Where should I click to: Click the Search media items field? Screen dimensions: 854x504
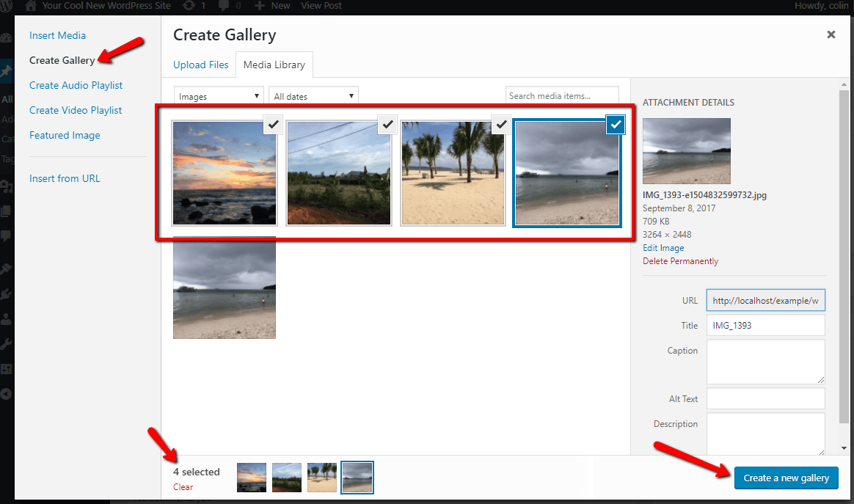(562, 95)
